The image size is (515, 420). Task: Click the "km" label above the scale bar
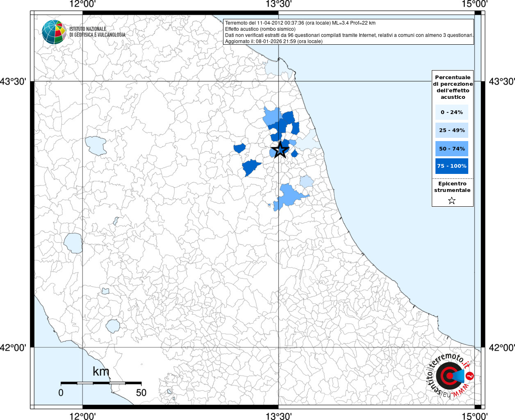tap(101, 372)
